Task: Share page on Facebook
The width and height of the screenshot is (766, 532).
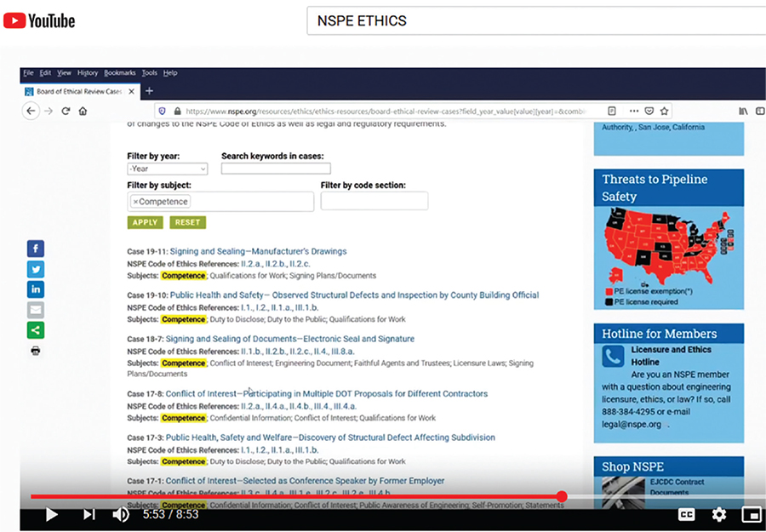Action: point(36,249)
